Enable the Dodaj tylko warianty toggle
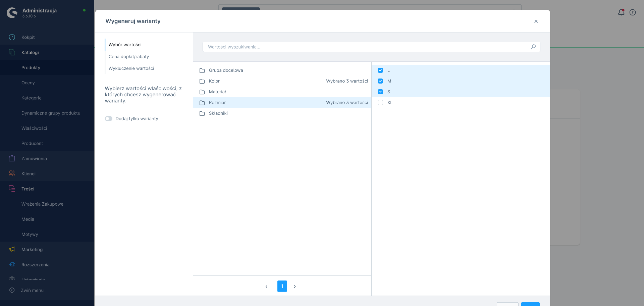The height and width of the screenshot is (306, 644). [109, 119]
